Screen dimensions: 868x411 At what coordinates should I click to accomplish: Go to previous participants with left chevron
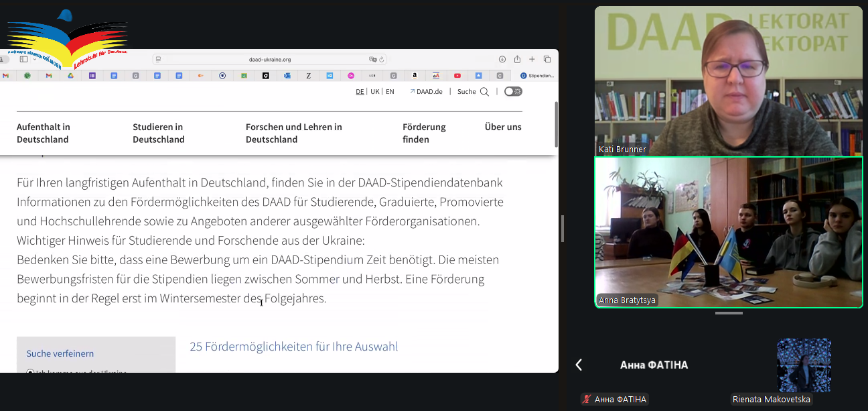coord(579,365)
